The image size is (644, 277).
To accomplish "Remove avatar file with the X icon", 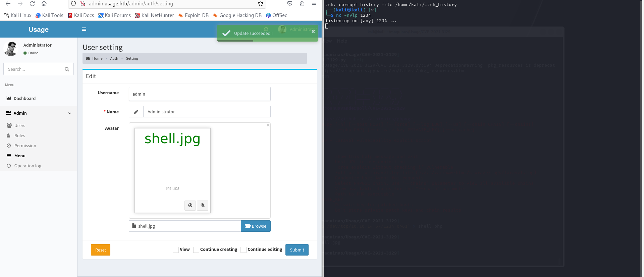I will coord(268,125).
